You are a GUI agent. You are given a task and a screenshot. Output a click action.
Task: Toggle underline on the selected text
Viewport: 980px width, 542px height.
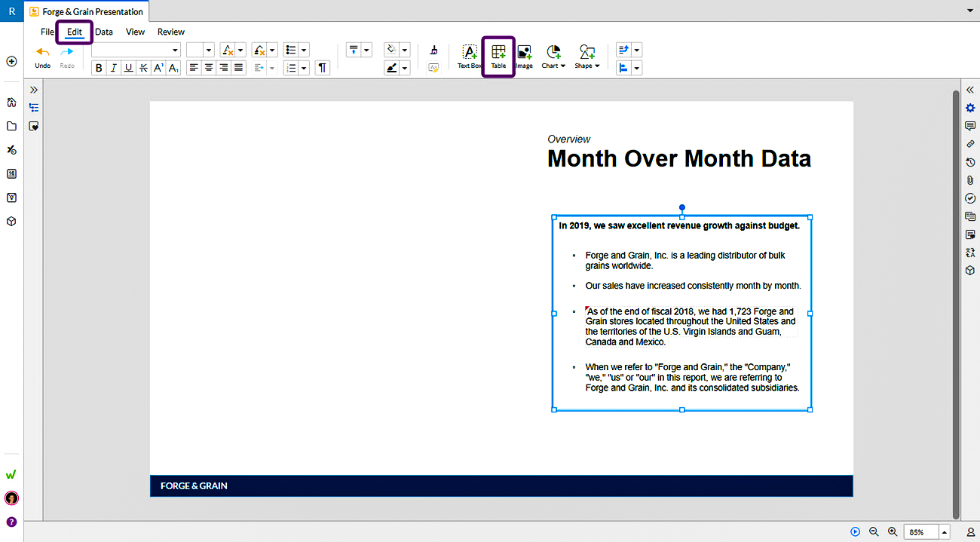[128, 67]
